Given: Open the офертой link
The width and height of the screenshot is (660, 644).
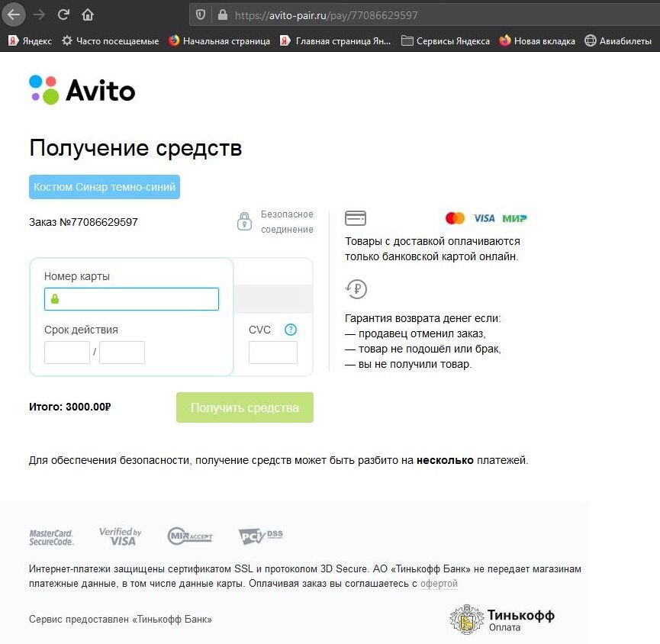Looking at the screenshot, I should (439, 584).
